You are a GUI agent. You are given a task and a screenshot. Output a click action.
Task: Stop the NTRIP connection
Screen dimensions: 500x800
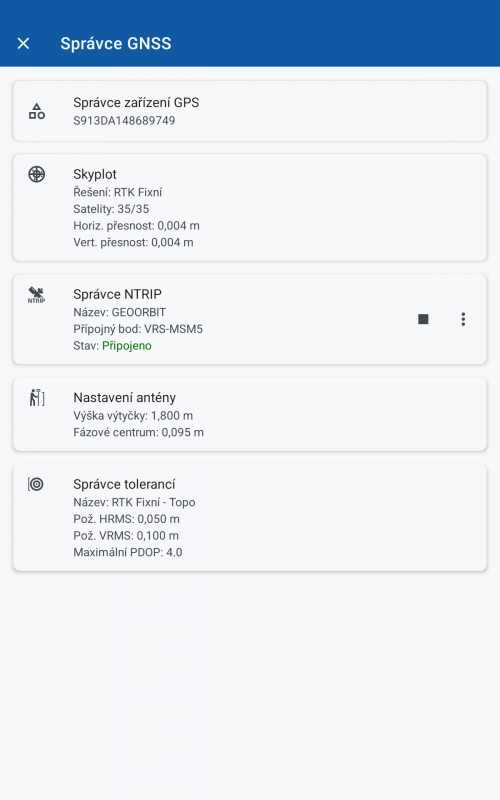[423, 319]
